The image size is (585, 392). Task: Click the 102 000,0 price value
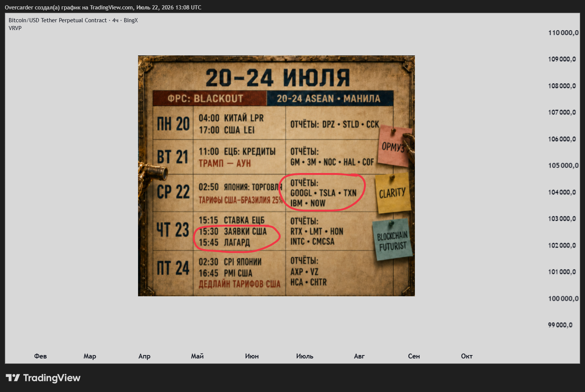click(562, 245)
